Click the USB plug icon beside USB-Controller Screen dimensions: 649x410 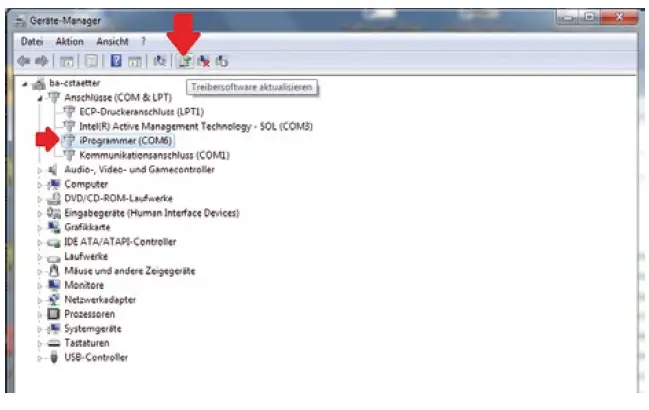(53, 357)
